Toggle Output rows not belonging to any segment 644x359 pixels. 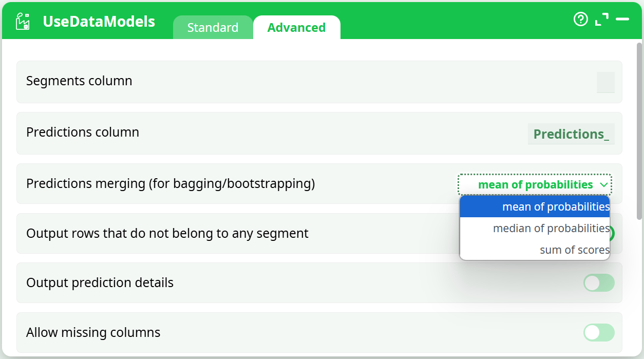[x=612, y=234]
